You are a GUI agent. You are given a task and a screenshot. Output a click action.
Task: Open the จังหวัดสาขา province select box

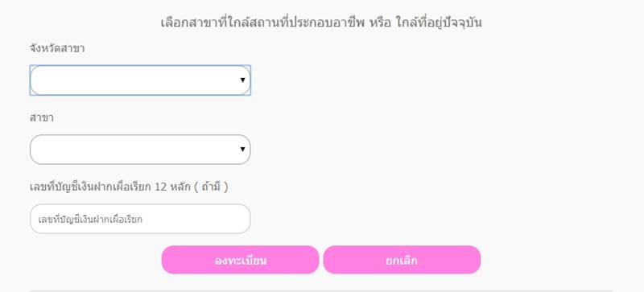(140, 80)
